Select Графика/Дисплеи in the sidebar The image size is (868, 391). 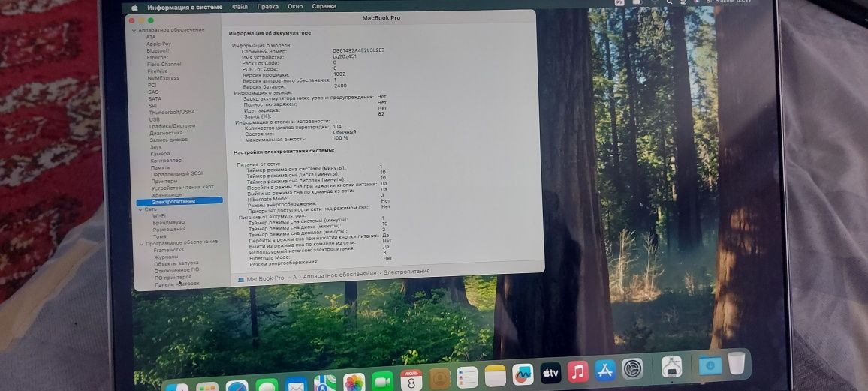172,126
